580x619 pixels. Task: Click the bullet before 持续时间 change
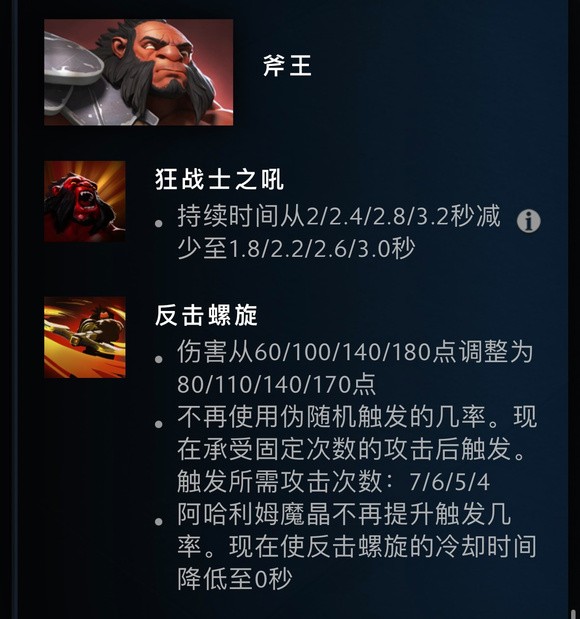pos(159,224)
